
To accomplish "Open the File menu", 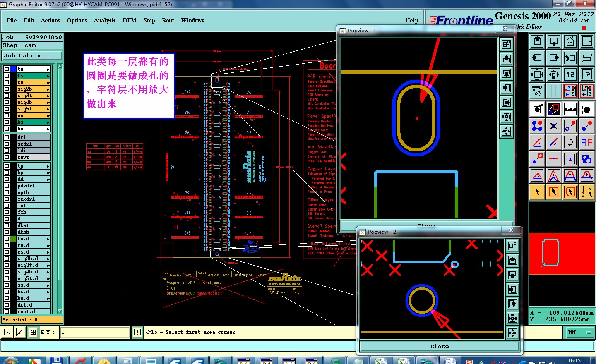I will 12,20.
